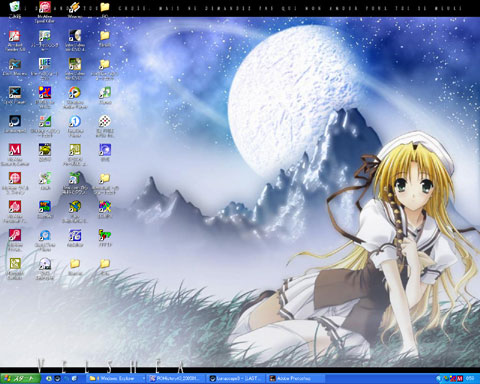Image resolution: width=480 pixels, height=384 pixels.
Task: Switch to Windows Explorer taskbar group
Action: 115,379
